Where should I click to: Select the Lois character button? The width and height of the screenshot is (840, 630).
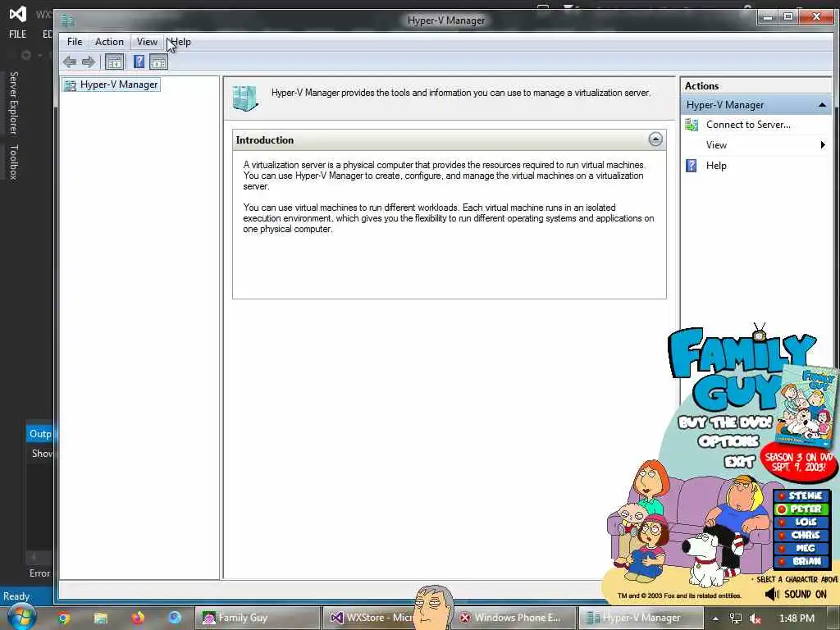coord(801,522)
